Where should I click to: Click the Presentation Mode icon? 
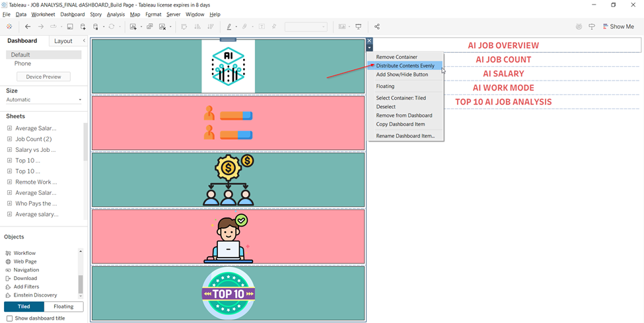coord(359,26)
